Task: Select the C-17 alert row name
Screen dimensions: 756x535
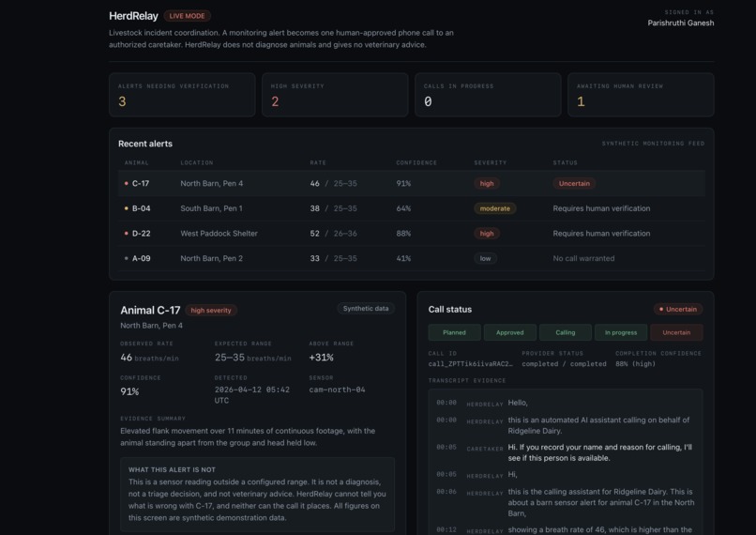Action: (x=141, y=183)
